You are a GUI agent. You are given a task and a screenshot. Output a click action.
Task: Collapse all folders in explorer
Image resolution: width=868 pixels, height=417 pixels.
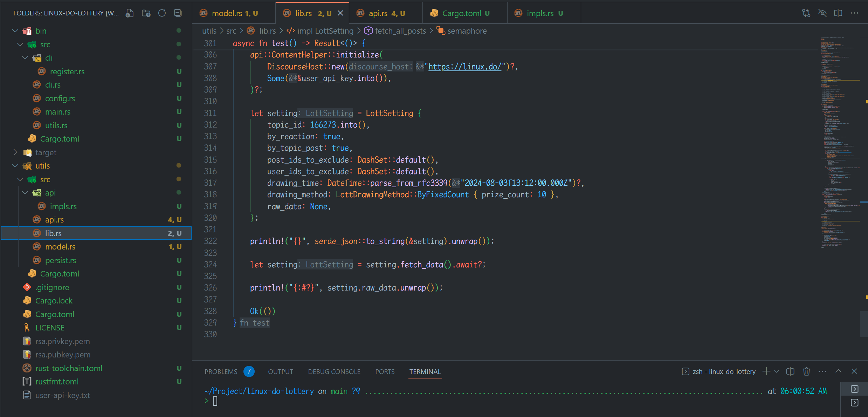tap(178, 13)
